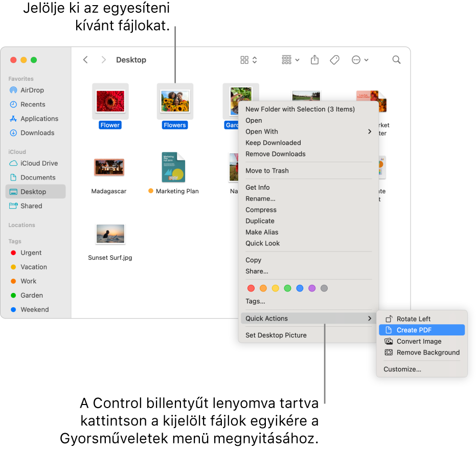The image size is (476, 450).
Task: Choose New Folder with Selection (3 Items)
Action: (300, 109)
